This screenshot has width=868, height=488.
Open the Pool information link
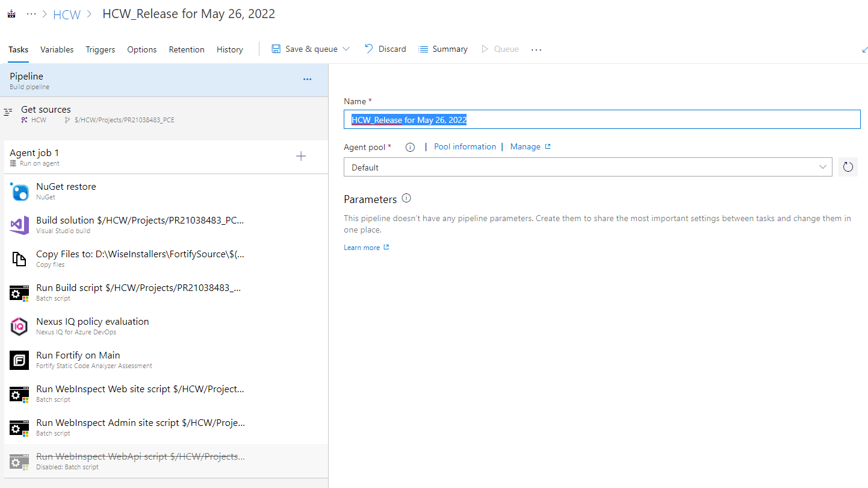[x=465, y=146]
